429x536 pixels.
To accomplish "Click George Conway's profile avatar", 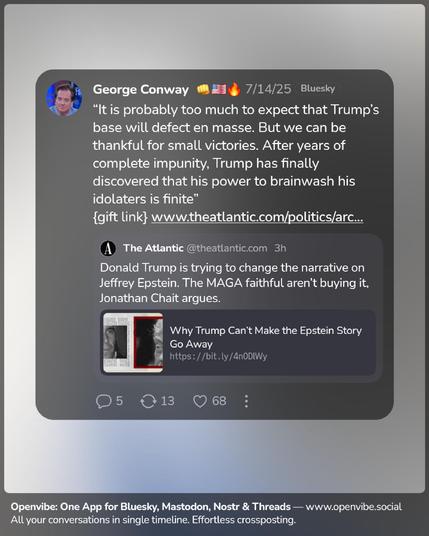I will point(64,98).
